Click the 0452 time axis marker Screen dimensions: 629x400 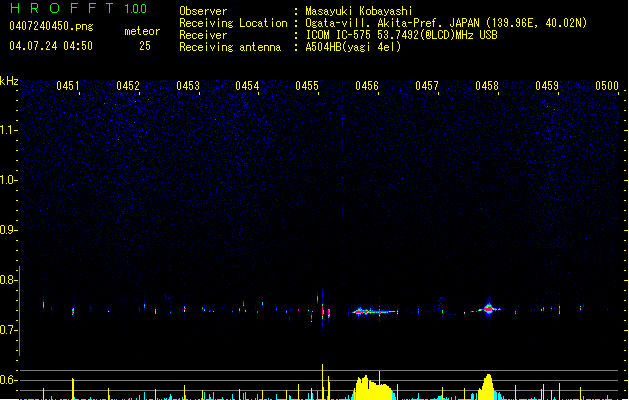coord(128,86)
